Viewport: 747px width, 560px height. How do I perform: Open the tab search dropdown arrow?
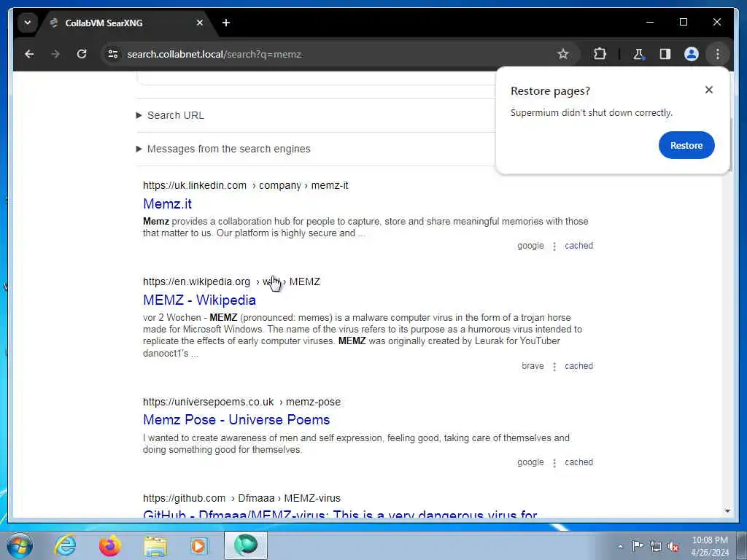click(x=28, y=23)
